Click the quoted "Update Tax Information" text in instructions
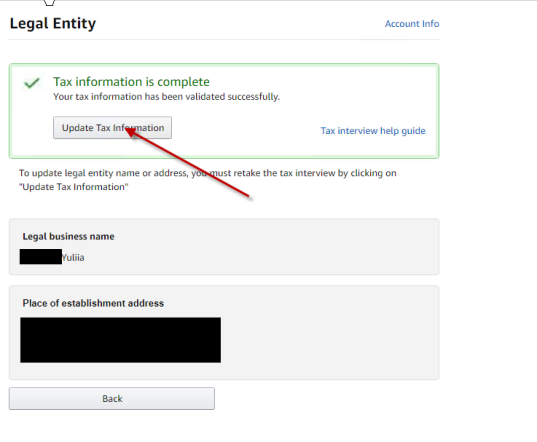This screenshot has height=442, width=537. pyautogui.click(x=74, y=187)
